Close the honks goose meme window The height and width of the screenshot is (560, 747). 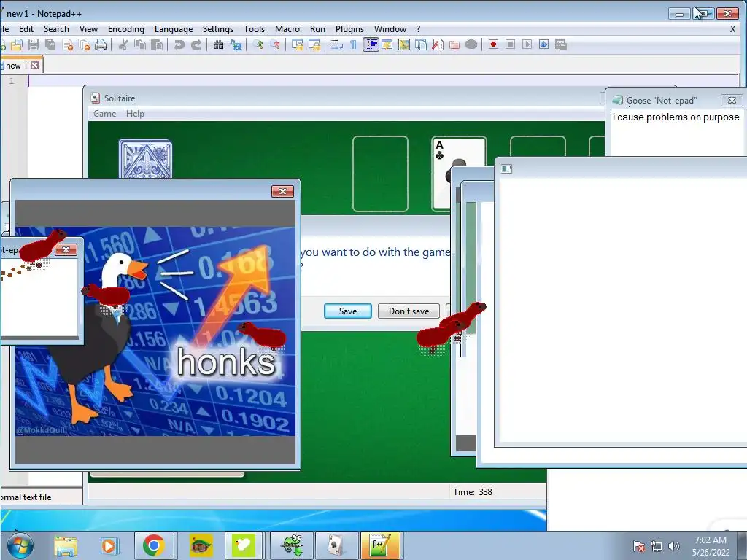click(x=282, y=191)
